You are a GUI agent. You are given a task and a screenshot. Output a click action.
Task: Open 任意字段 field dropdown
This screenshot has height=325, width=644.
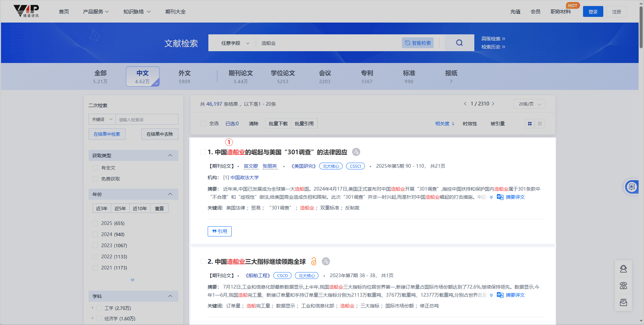coord(235,43)
